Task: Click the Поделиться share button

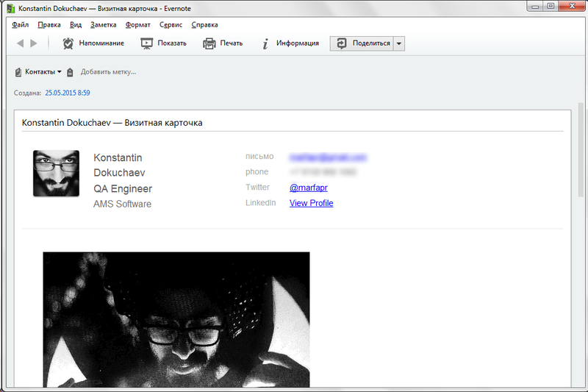Action: click(362, 43)
